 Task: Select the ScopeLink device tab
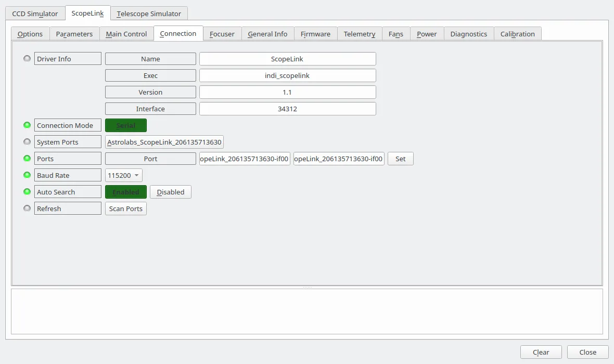pyautogui.click(x=88, y=13)
